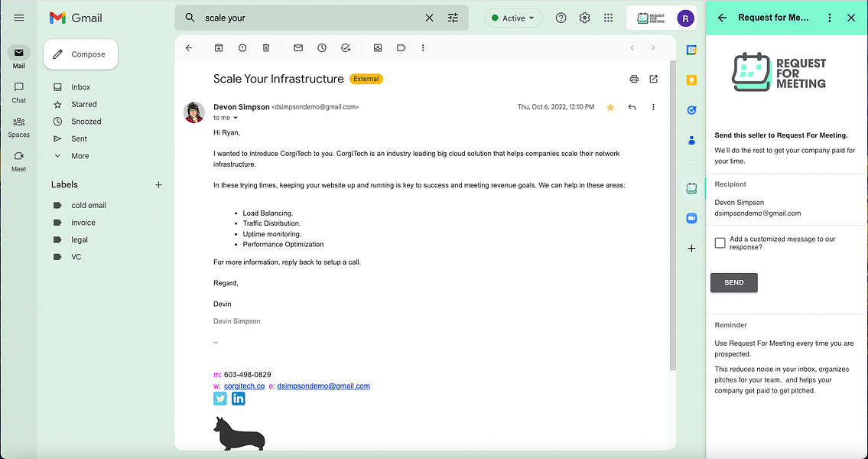
Task: Open Contacts in the right sidebar
Action: tap(691, 140)
